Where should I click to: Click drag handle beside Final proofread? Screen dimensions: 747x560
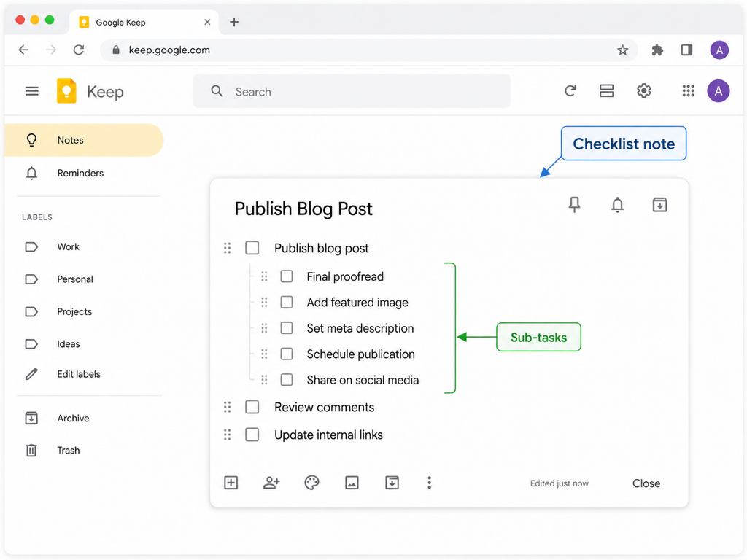click(x=264, y=276)
